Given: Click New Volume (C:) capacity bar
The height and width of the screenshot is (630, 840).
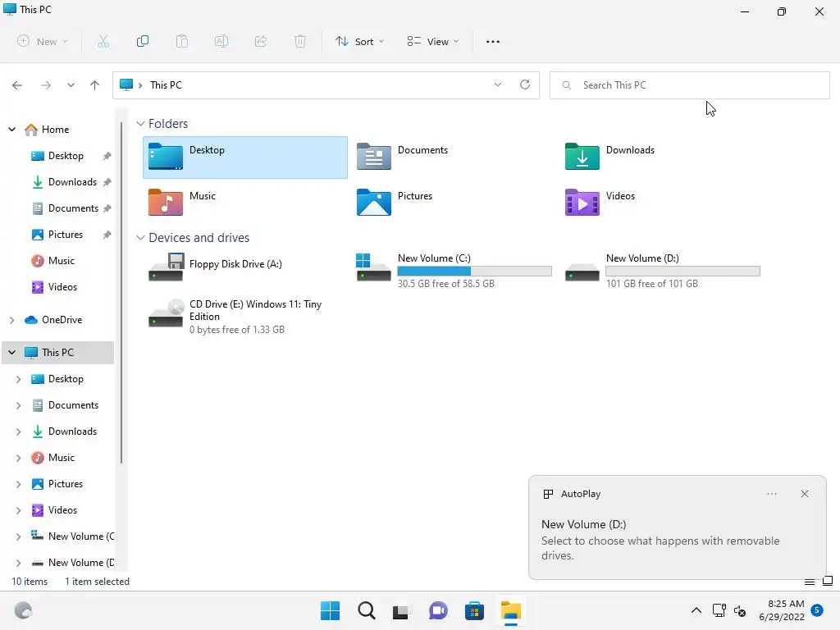Looking at the screenshot, I should (x=475, y=271).
